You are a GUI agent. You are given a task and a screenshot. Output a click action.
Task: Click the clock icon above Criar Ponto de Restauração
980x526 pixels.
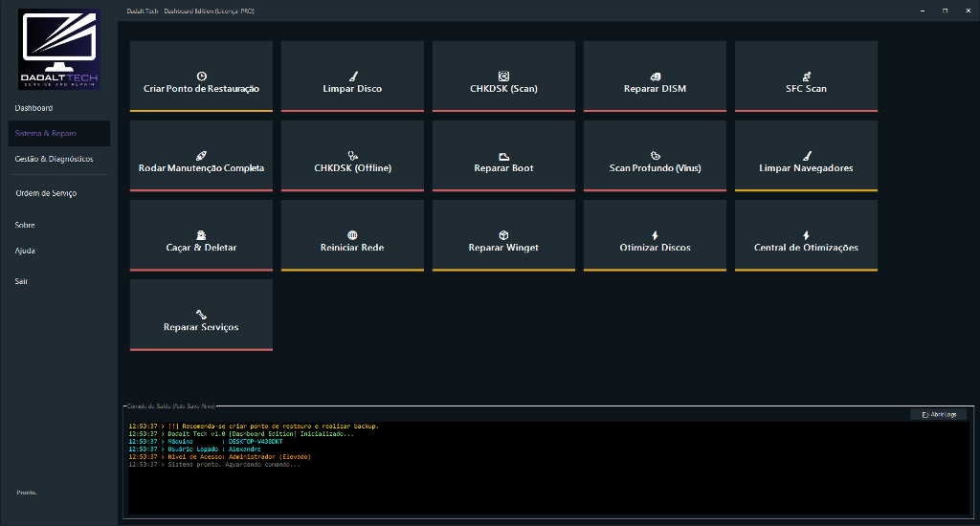[201, 76]
